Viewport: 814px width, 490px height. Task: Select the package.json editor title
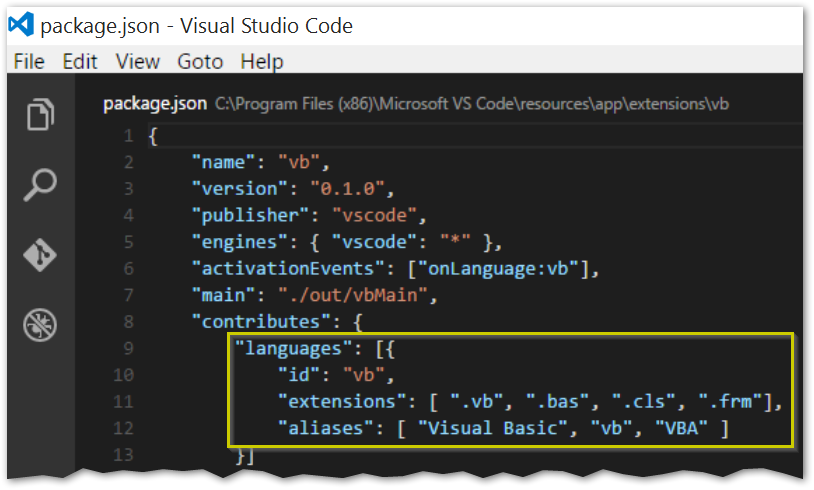click(x=155, y=104)
